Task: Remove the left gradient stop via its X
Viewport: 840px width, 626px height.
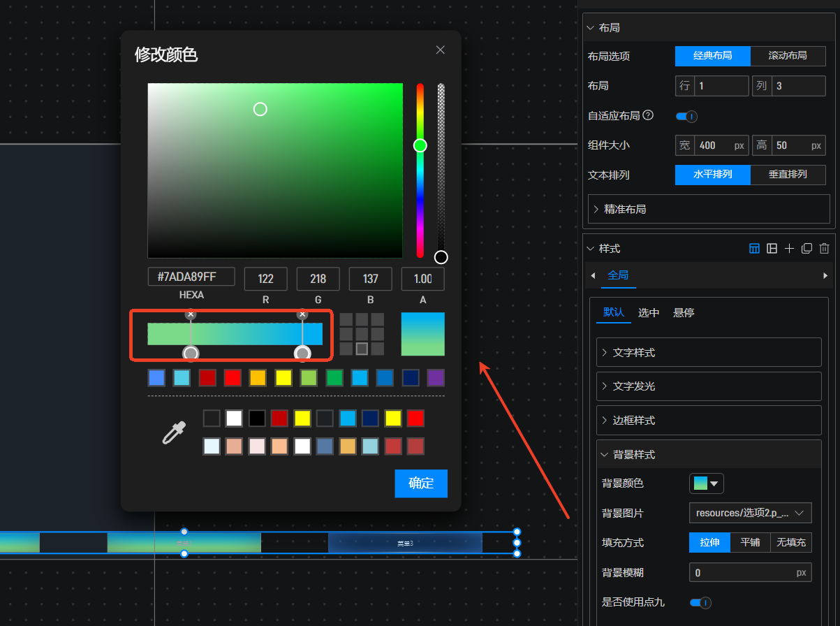Action: (191, 314)
